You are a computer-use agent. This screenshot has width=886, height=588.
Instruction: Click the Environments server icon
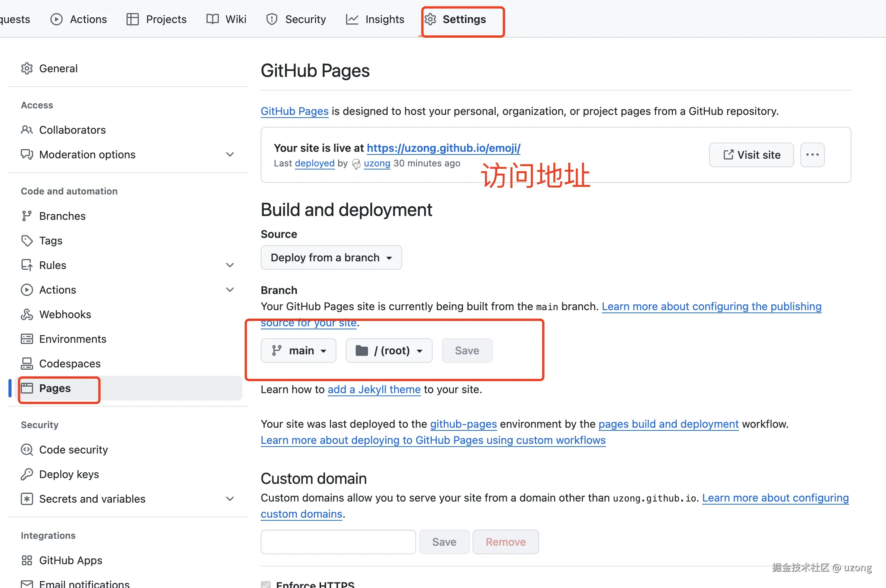(27, 339)
